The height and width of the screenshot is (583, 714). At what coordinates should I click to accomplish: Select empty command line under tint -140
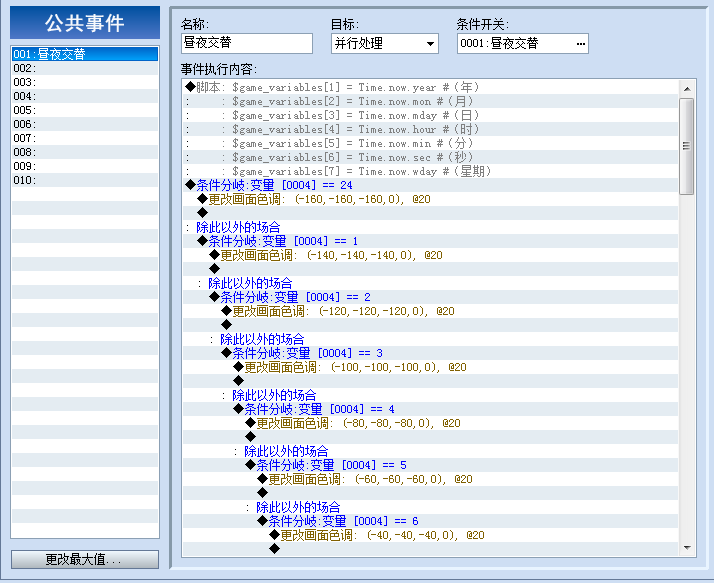(430, 269)
